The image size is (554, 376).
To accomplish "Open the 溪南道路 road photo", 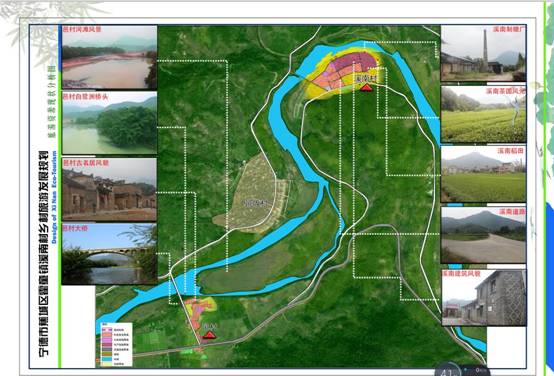I will point(483,235).
